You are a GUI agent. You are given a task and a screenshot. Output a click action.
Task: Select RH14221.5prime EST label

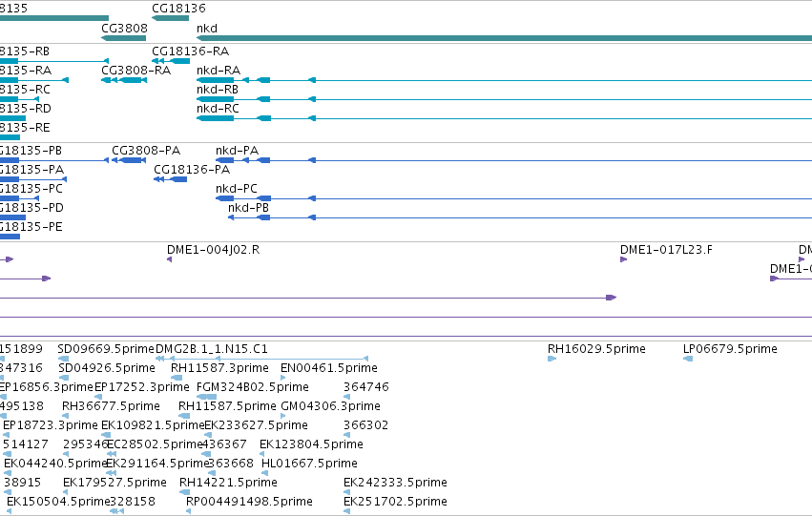[x=228, y=484]
